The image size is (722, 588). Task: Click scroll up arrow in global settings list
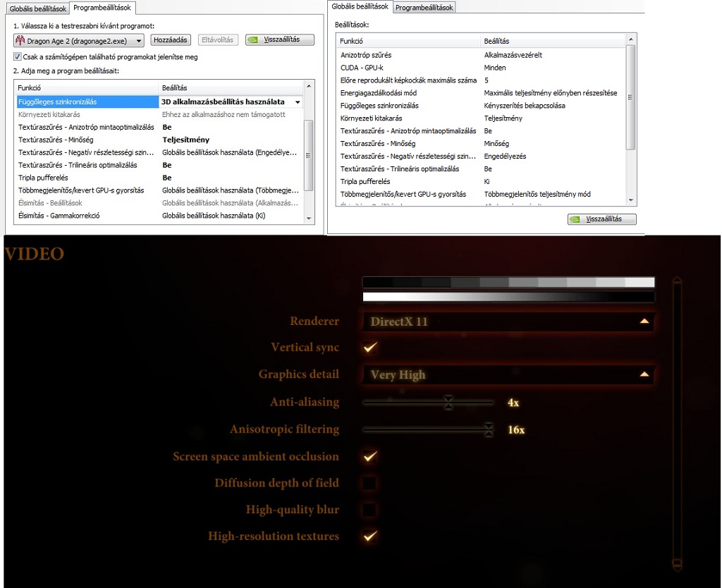coord(631,39)
